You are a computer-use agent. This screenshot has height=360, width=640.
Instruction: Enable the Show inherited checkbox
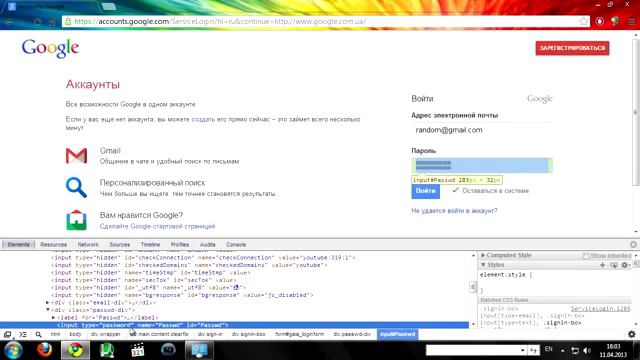(586, 256)
